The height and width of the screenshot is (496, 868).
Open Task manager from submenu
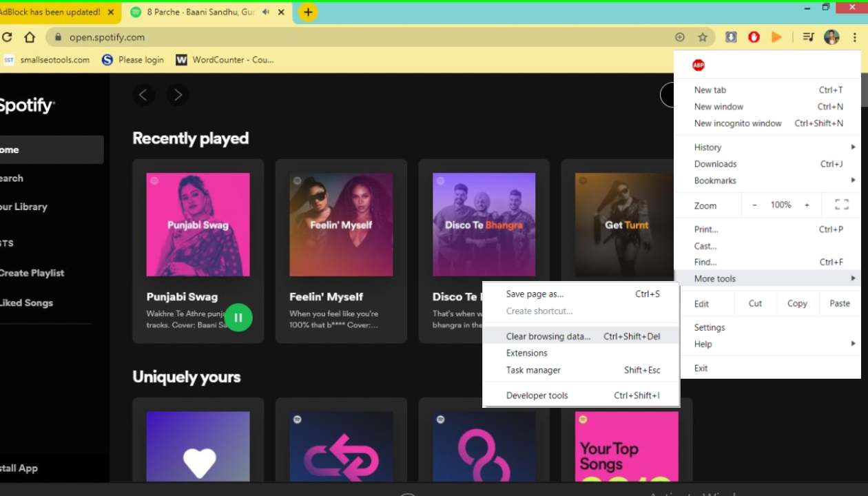tap(581, 371)
